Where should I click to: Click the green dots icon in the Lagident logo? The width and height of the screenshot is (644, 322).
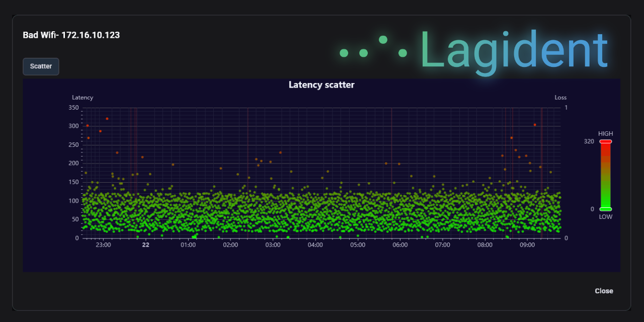click(x=373, y=48)
